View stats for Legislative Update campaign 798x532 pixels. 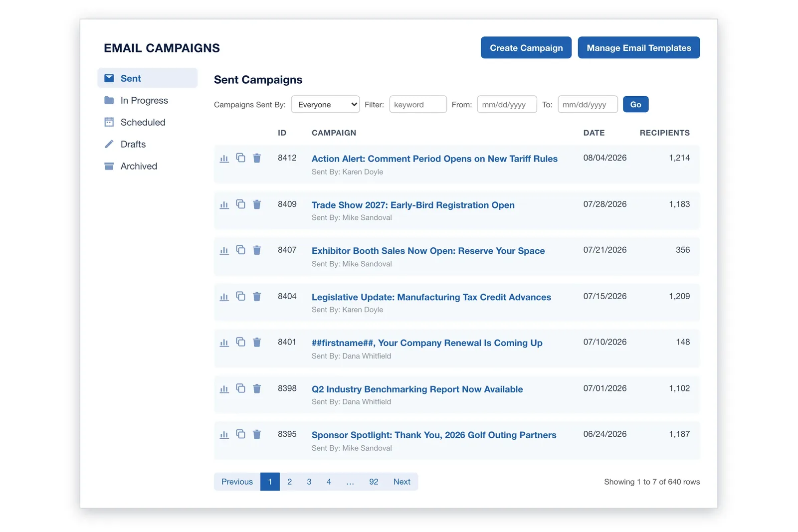224,297
